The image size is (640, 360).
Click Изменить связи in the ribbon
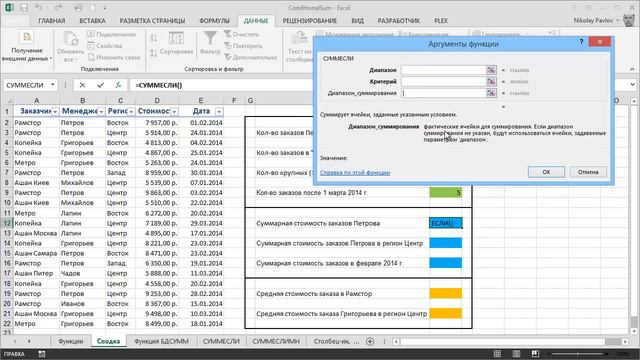point(114,57)
